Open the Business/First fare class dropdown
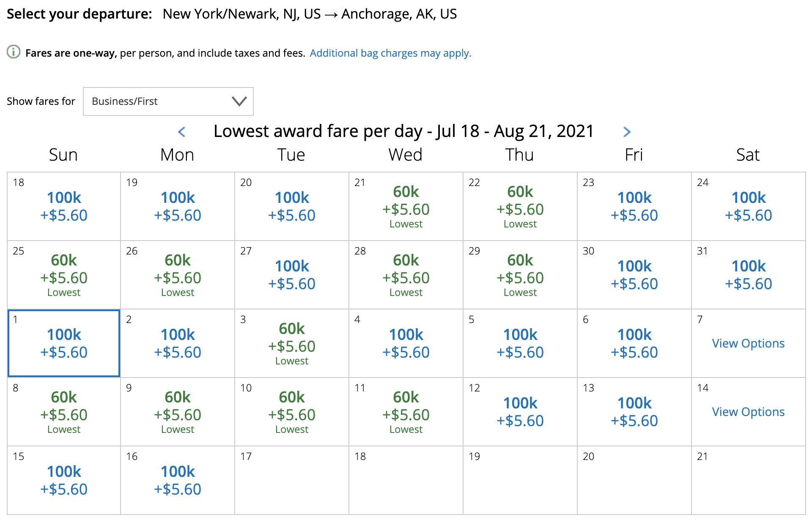Screen dimensions: 812x520 click(x=168, y=101)
